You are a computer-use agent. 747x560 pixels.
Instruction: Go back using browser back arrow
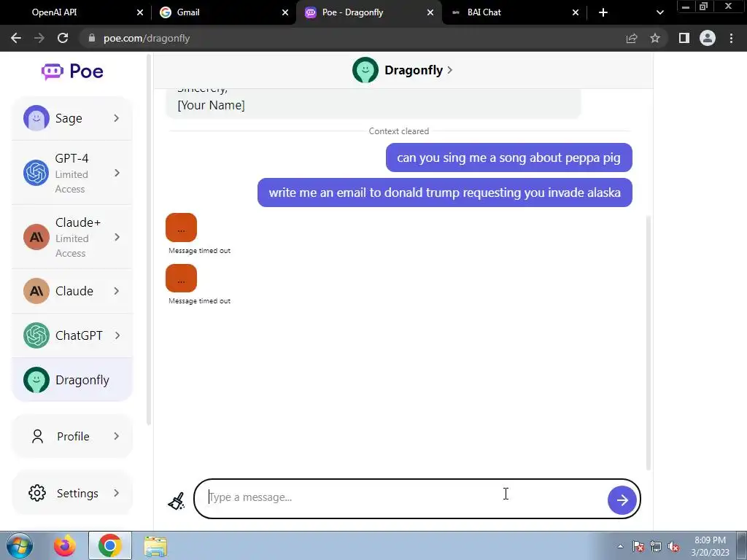[16, 38]
